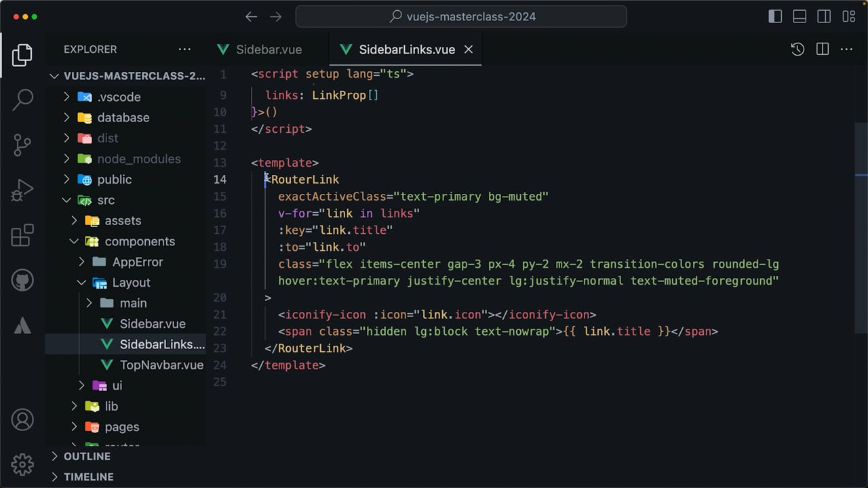Open the Manage gear icon

coord(22,464)
